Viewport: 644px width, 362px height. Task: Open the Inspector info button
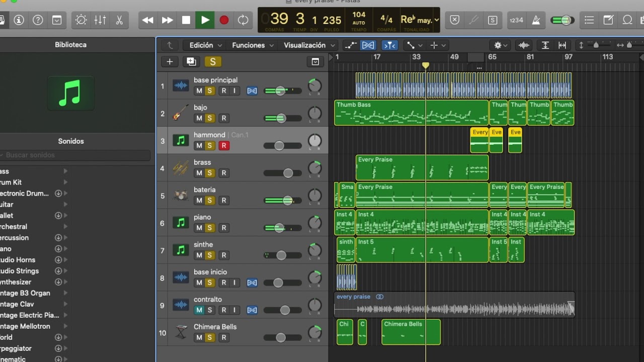click(x=19, y=20)
